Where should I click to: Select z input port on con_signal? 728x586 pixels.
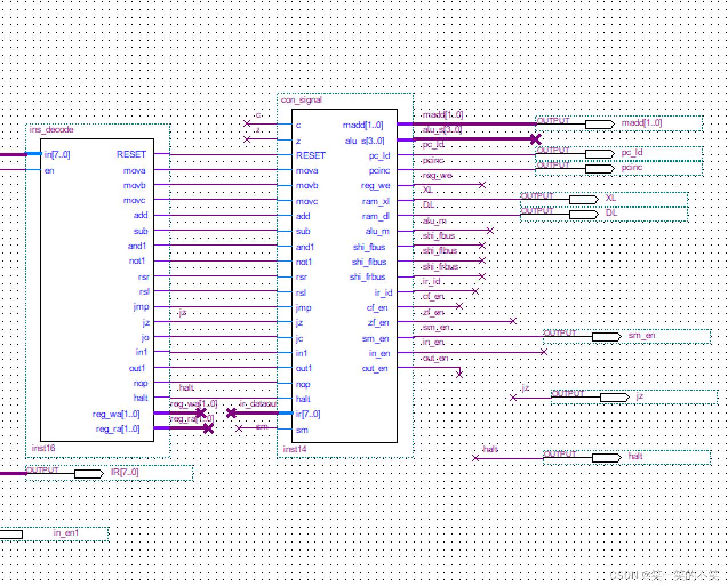(x=298, y=141)
